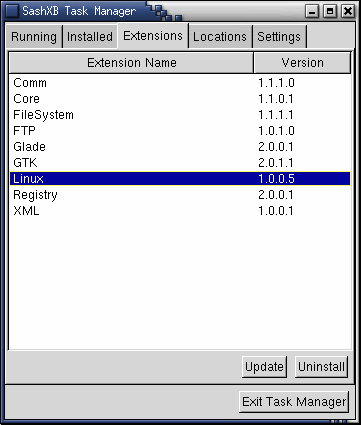Viewport: 361px width, 425px height.
Task: Click version 2.0.0.1 of Registry
Action: coord(276,195)
